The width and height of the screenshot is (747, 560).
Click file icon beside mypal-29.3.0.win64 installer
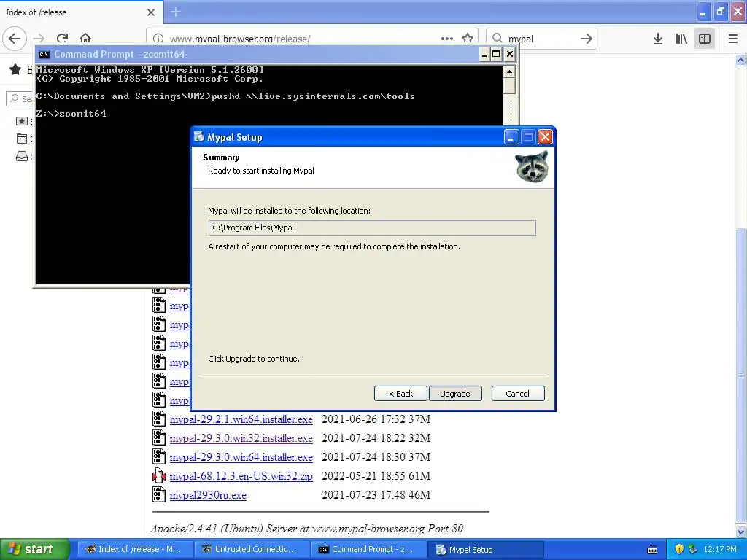click(x=158, y=456)
